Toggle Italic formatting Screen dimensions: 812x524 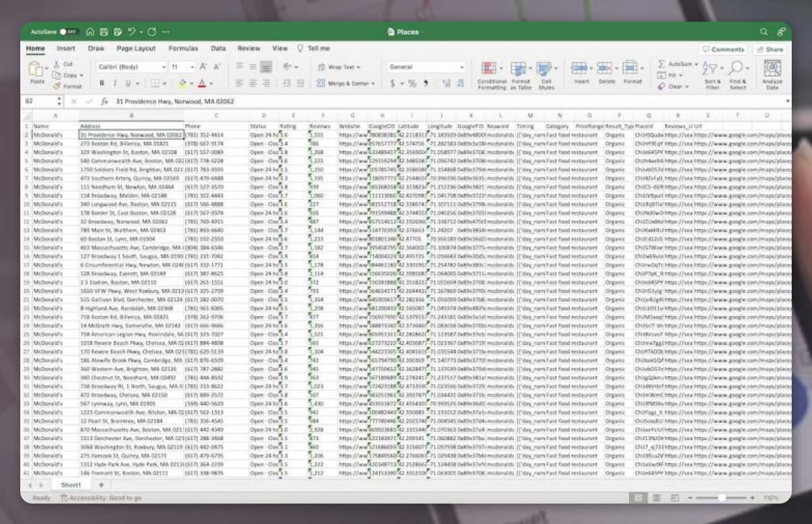[x=114, y=83]
